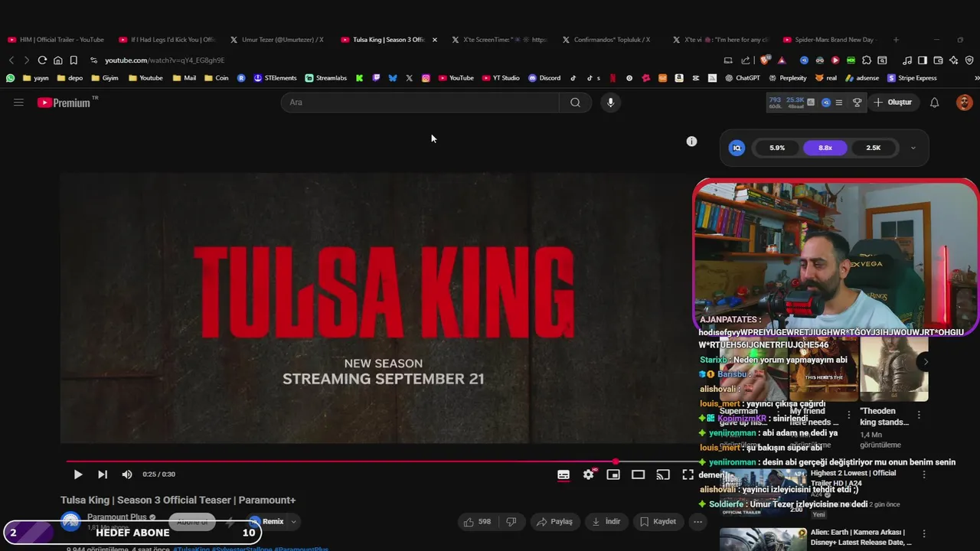Switch to HIM Official Trailer tab

56,40
